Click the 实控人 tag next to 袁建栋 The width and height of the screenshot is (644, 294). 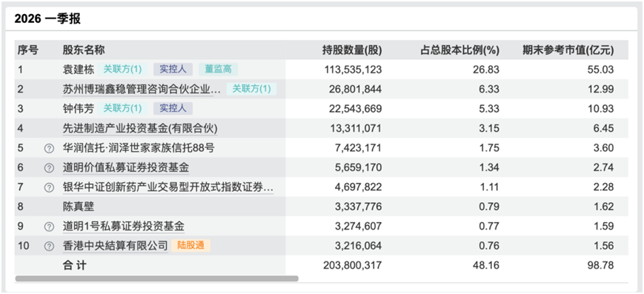(173, 70)
